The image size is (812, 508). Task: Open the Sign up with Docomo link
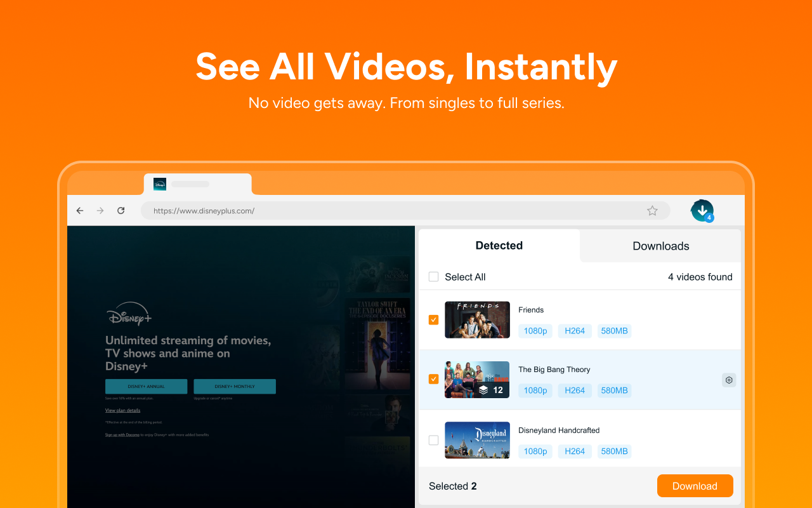tap(122, 435)
